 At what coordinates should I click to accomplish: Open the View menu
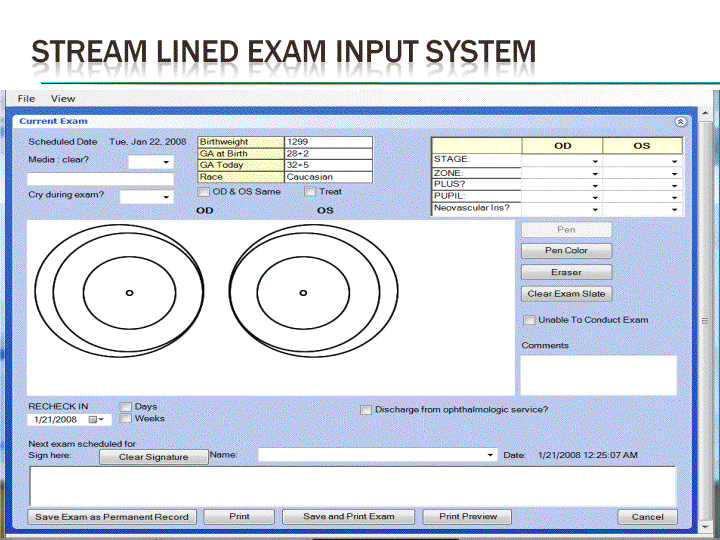pyautogui.click(x=63, y=98)
